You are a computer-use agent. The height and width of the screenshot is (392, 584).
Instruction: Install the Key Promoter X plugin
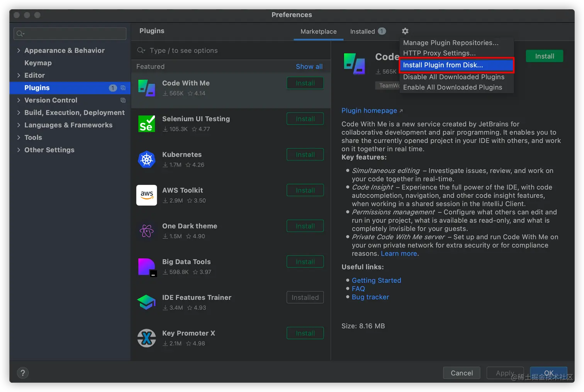pos(305,333)
